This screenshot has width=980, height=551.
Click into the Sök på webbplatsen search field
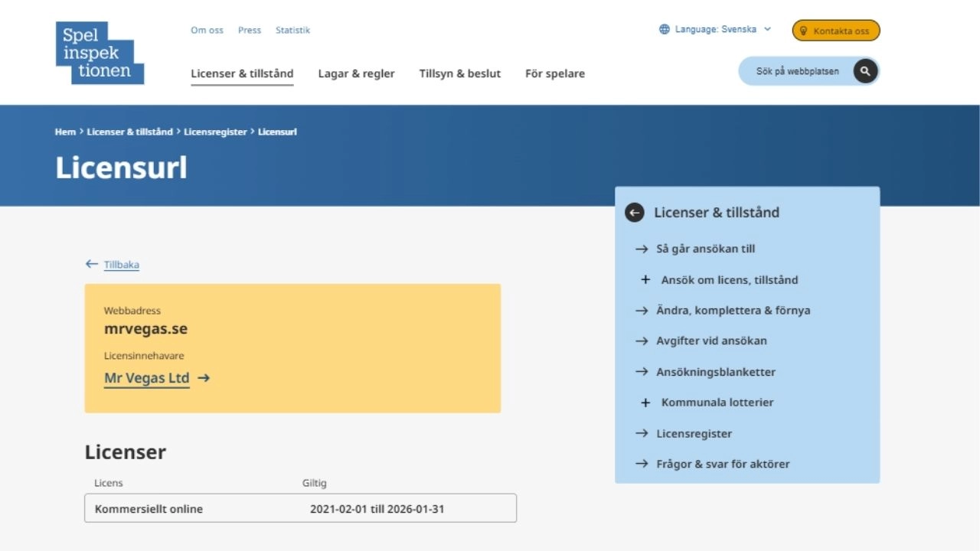(x=796, y=71)
